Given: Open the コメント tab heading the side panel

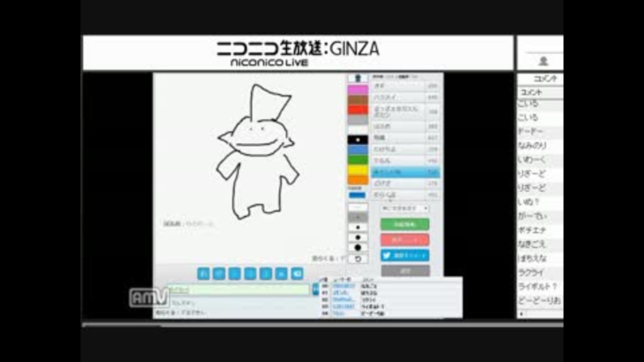Looking at the screenshot, I should pyautogui.click(x=545, y=78).
